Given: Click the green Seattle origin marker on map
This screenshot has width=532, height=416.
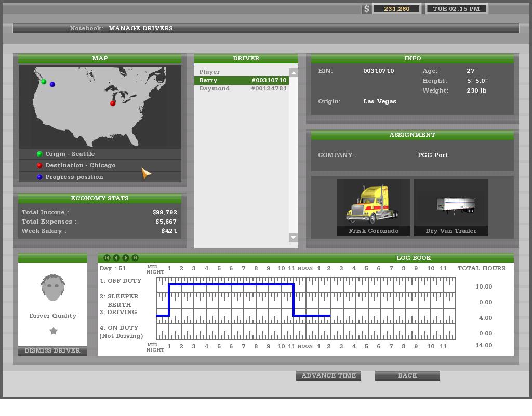Looking at the screenshot, I should click(44, 82).
